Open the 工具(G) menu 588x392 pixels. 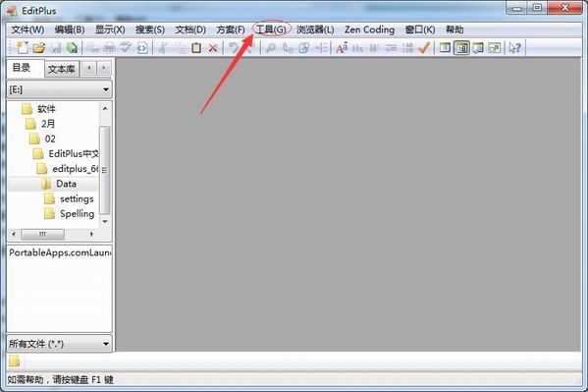271,29
